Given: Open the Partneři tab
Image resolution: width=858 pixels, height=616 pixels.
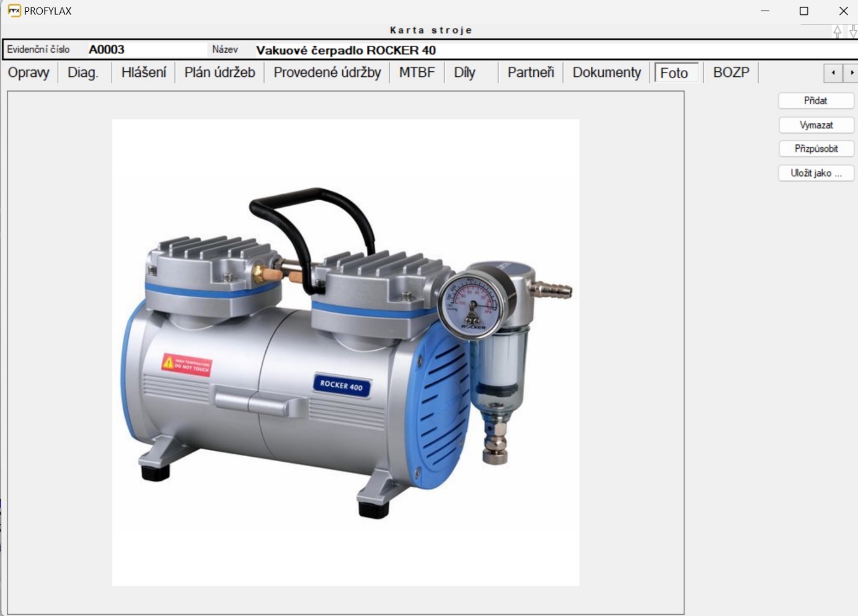Looking at the screenshot, I should pos(531,73).
